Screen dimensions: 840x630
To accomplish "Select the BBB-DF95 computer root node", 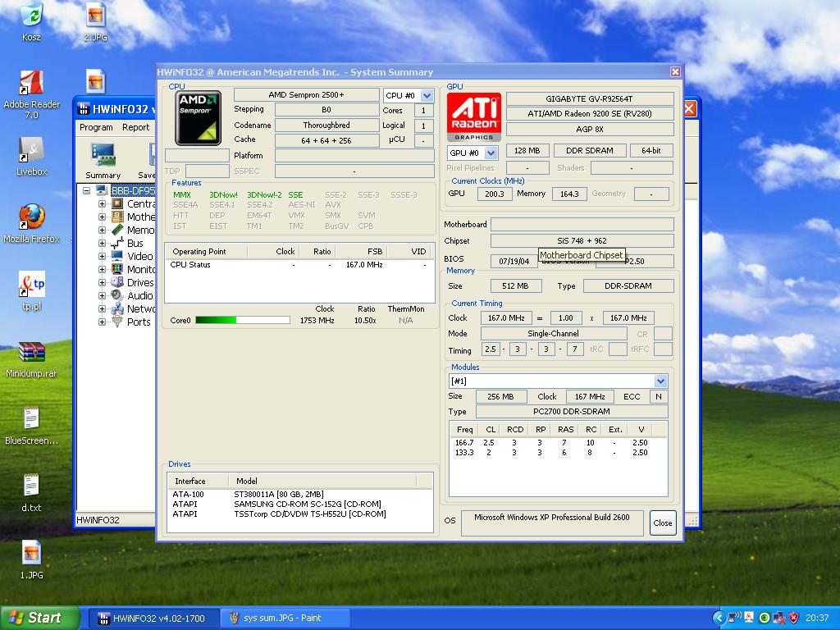I will pos(133,190).
